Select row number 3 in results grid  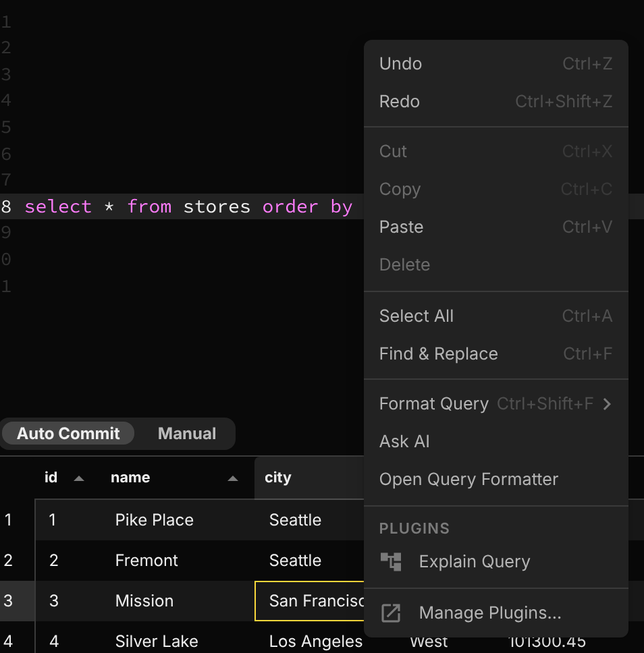(17, 601)
